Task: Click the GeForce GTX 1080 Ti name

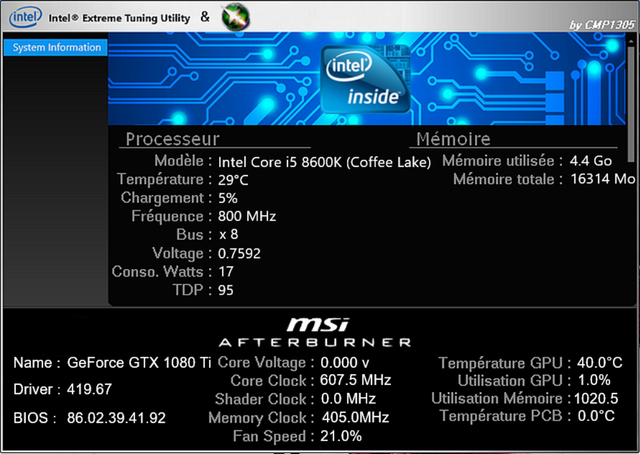Action: (139, 363)
